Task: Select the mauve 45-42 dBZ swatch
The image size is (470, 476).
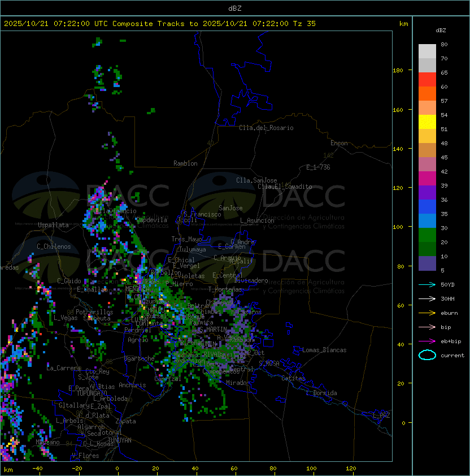Action: 427,165
